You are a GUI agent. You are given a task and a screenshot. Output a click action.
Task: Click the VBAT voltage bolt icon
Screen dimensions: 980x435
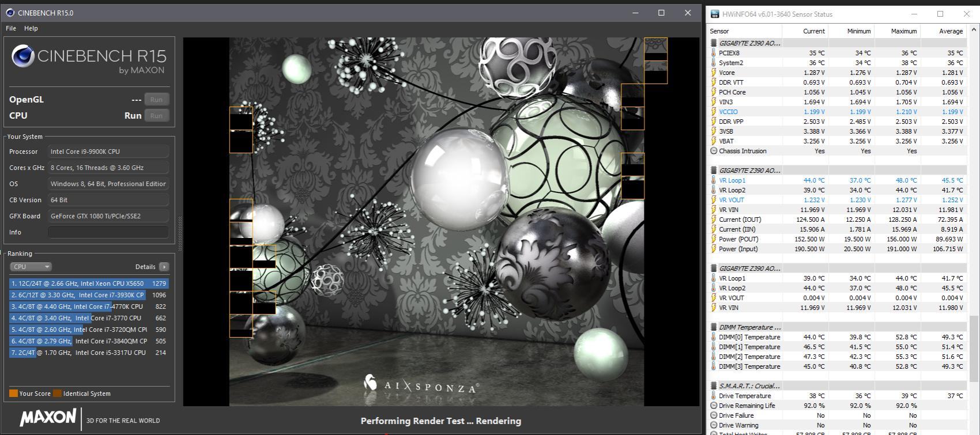point(714,141)
